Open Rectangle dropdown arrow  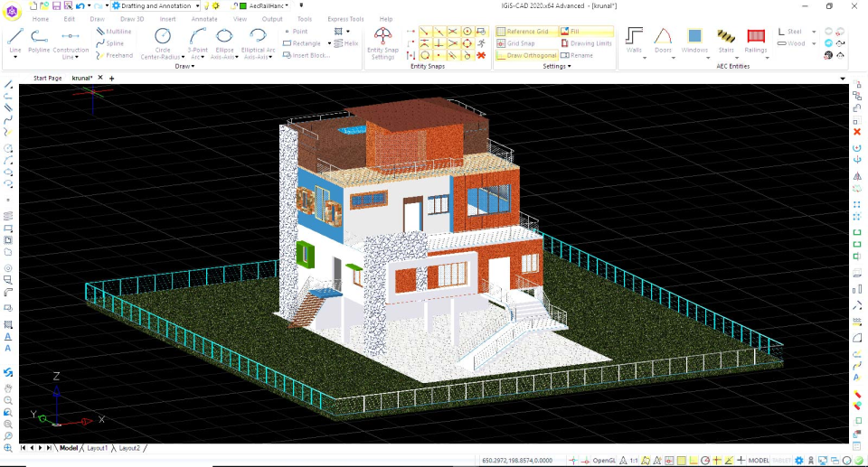pos(329,43)
